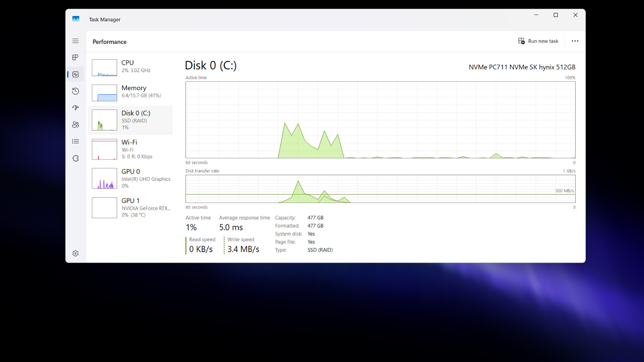Maximize the Task Manager window

(556, 15)
